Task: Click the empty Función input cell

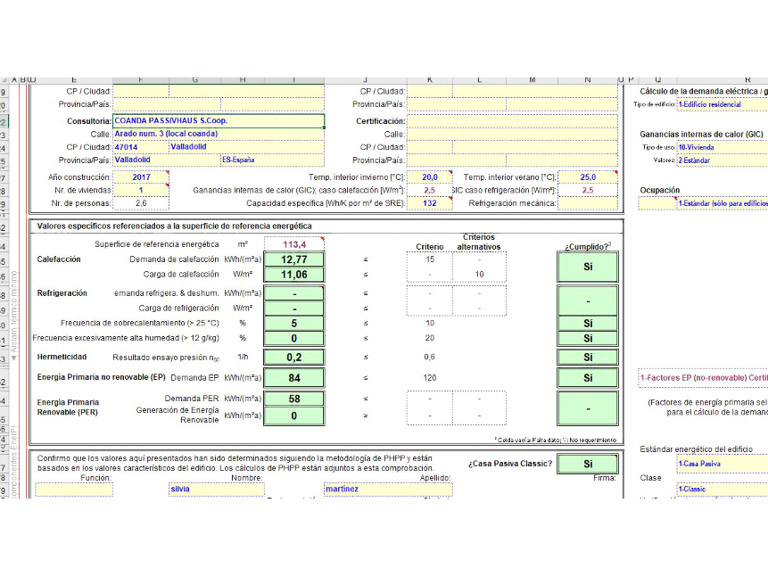Action: (74, 489)
